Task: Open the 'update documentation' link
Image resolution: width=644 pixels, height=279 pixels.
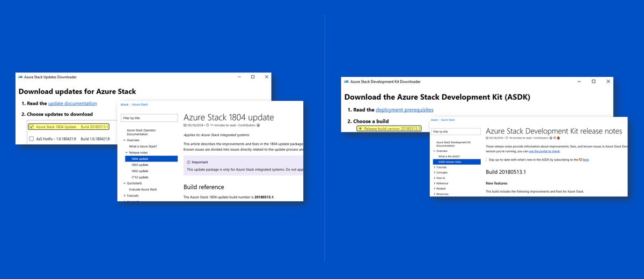Action: pyautogui.click(x=72, y=103)
